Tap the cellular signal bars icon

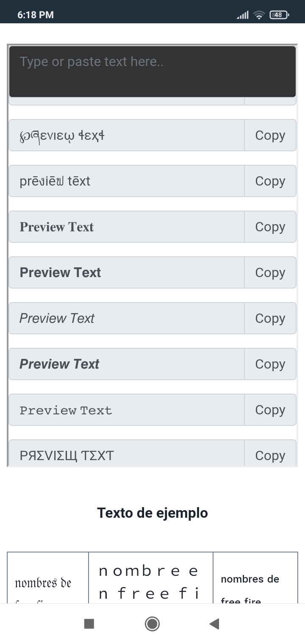(242, 15)
